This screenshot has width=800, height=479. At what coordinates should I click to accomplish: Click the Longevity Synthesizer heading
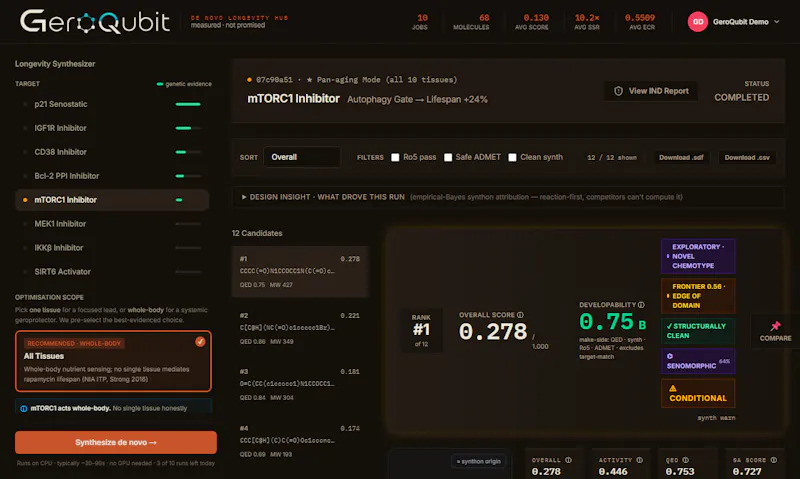[55, 64]
